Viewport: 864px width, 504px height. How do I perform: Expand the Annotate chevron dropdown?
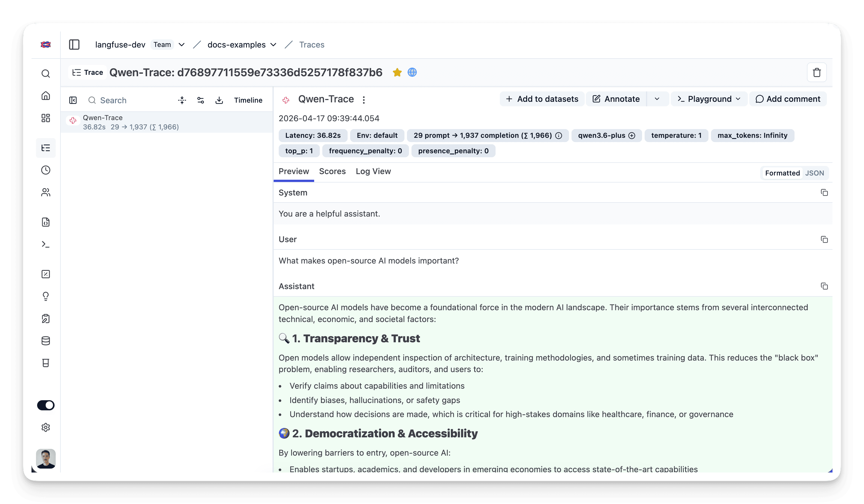[x=657, y=99]
